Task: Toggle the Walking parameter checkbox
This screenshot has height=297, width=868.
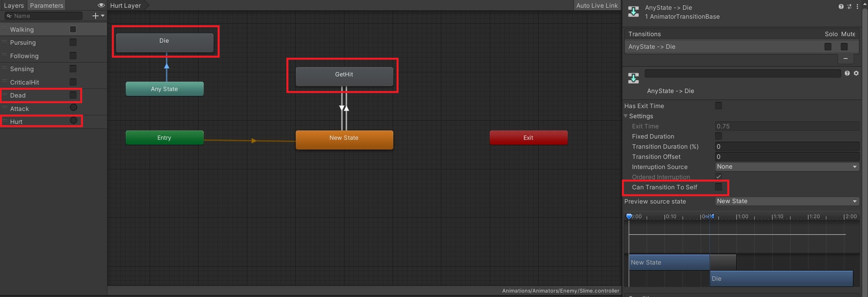Action: (73, 29)
